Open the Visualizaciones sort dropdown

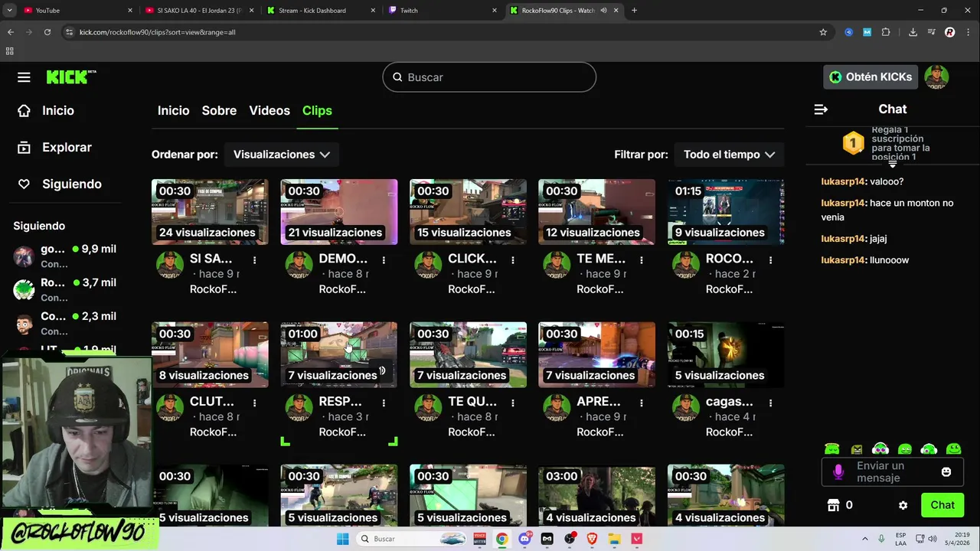282,155
